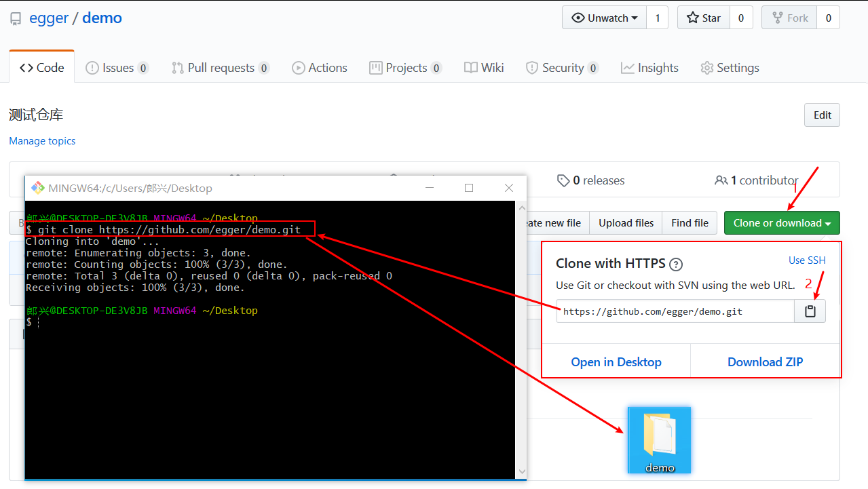Click the star icon in Star button

click(x=693, y=18)
